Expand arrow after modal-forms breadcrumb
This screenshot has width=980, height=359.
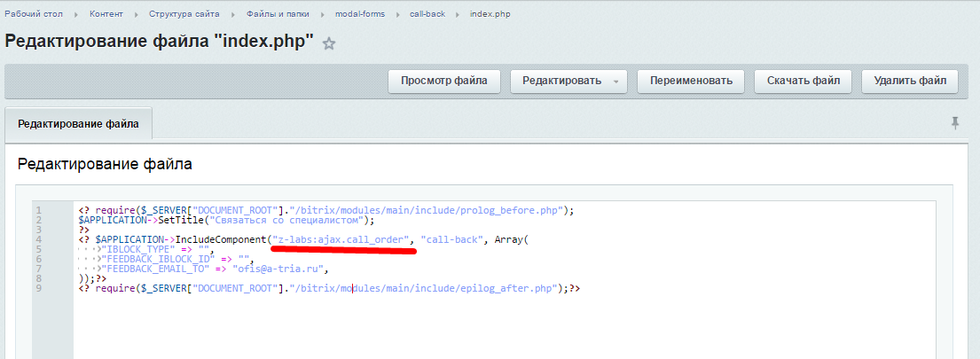tap(397, 13)
